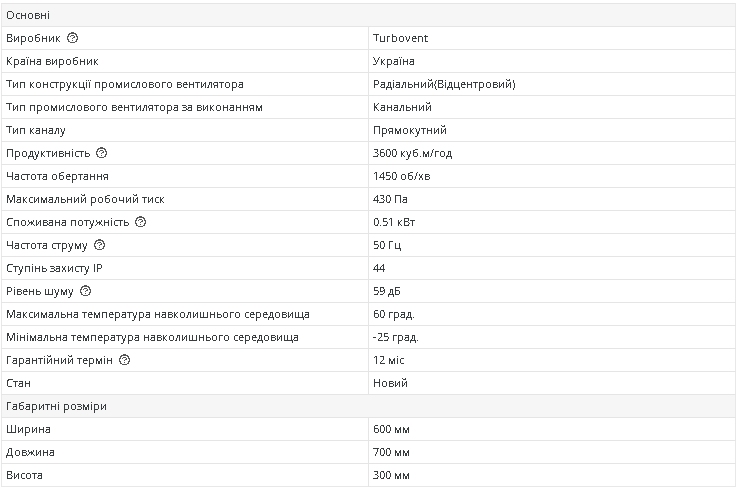Select the Канальний fan type value

(402, 107)
